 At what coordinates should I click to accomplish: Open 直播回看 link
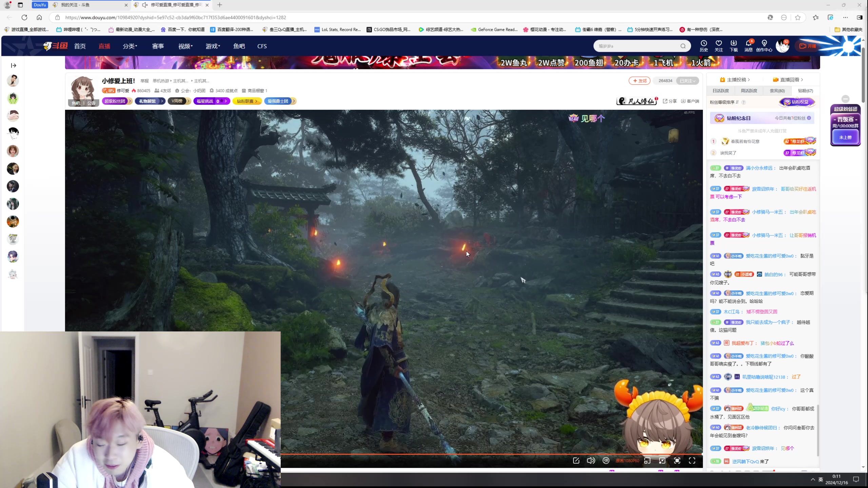(x=787, y=80)
